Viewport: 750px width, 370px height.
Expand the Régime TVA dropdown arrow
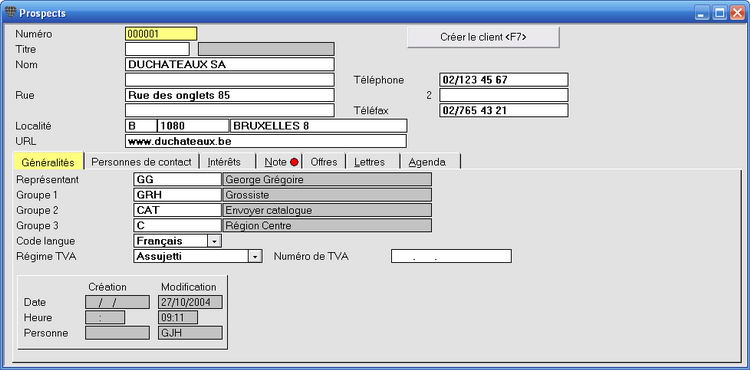coord(255,256)
